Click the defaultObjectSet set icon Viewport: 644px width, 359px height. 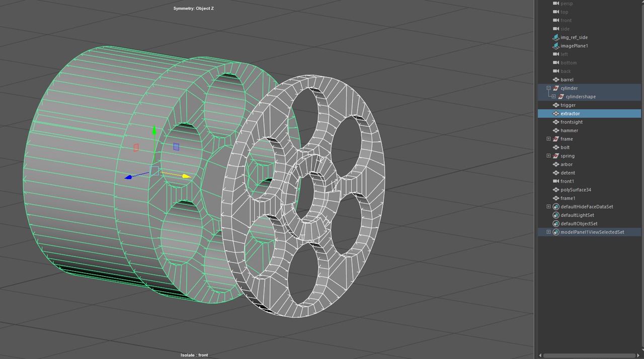[x=556, y=224]
